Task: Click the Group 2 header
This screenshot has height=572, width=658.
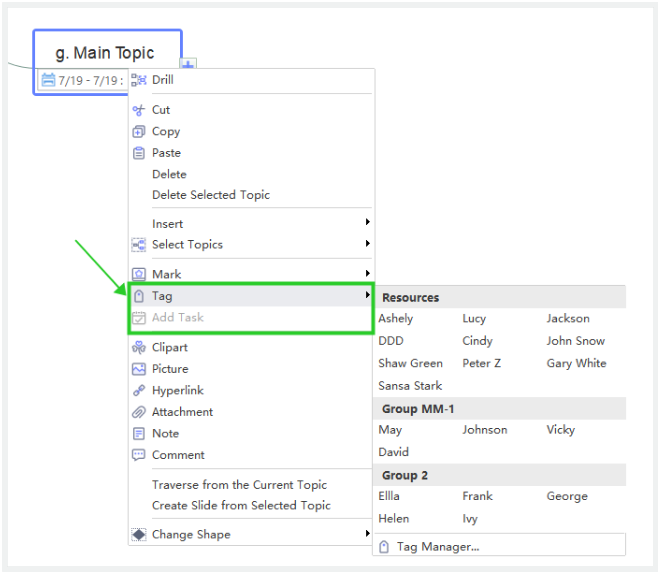Action: [499, 475]
